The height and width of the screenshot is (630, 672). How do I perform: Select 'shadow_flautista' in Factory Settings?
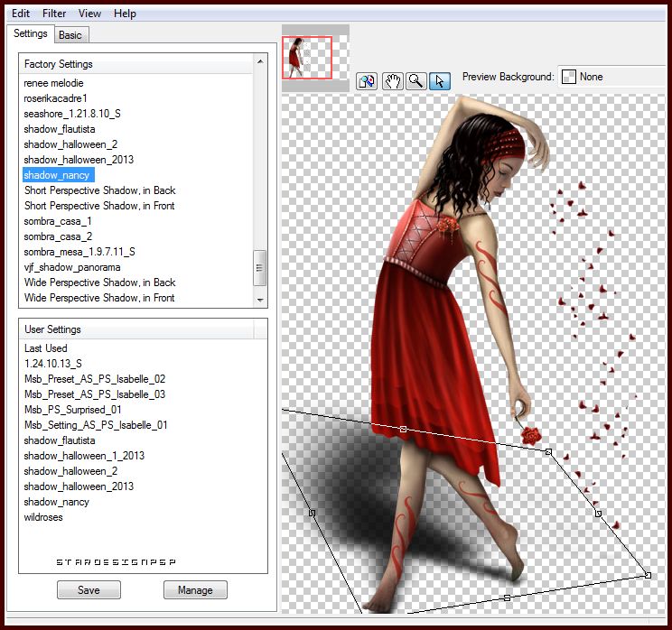(x=59, y=129)
